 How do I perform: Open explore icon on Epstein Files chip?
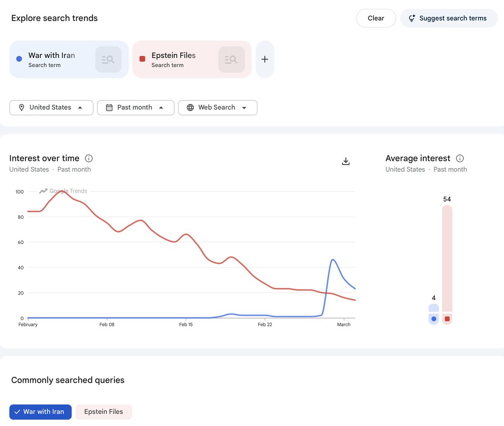click(231, 59)
